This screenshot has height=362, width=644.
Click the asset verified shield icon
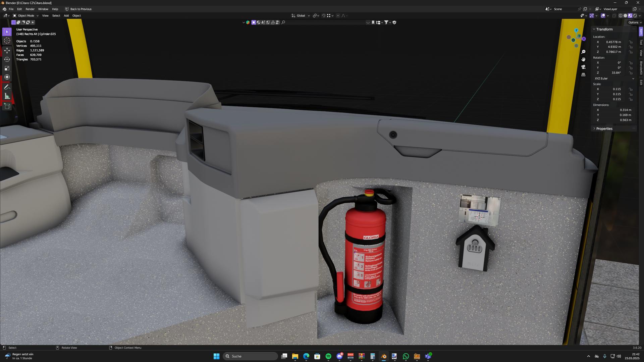pos(394,22)
